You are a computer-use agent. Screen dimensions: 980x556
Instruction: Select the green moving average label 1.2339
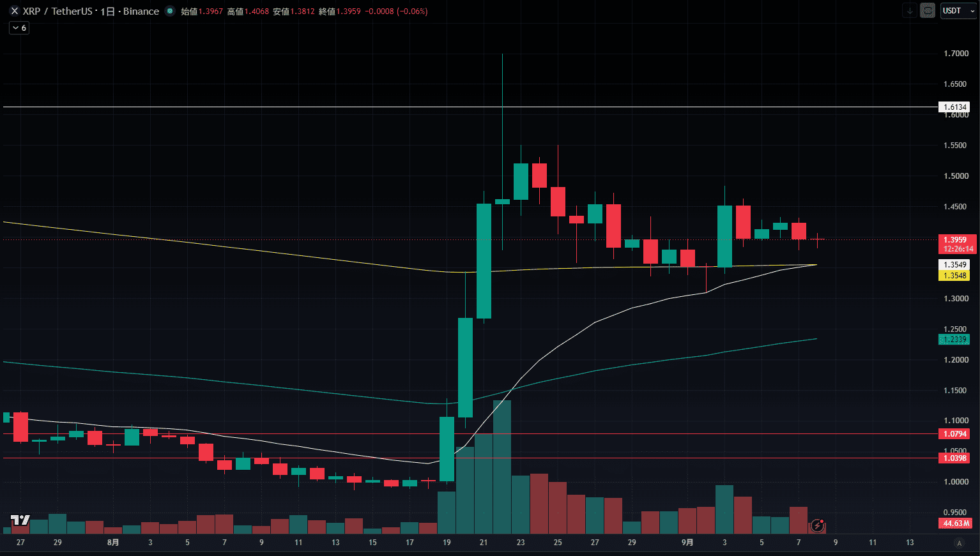coord(954,340)
